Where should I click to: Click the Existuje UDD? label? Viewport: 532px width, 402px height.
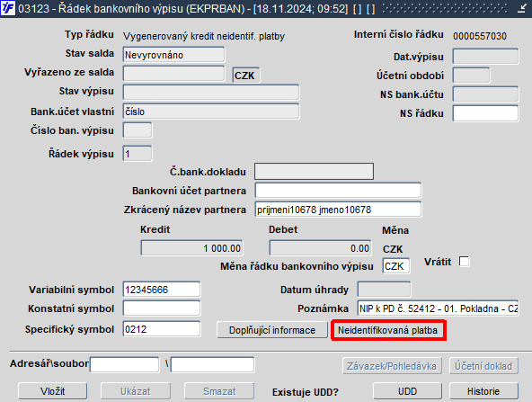click(x=305, y=392)
